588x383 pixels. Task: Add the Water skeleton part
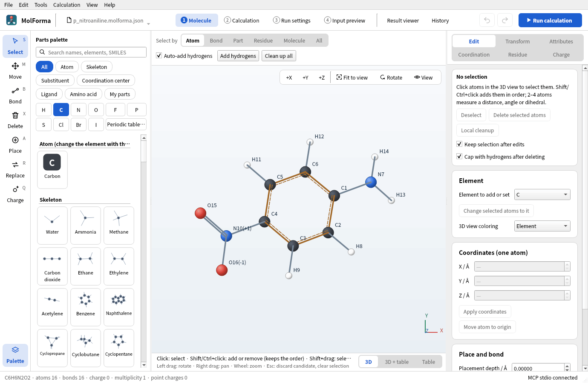52,226
